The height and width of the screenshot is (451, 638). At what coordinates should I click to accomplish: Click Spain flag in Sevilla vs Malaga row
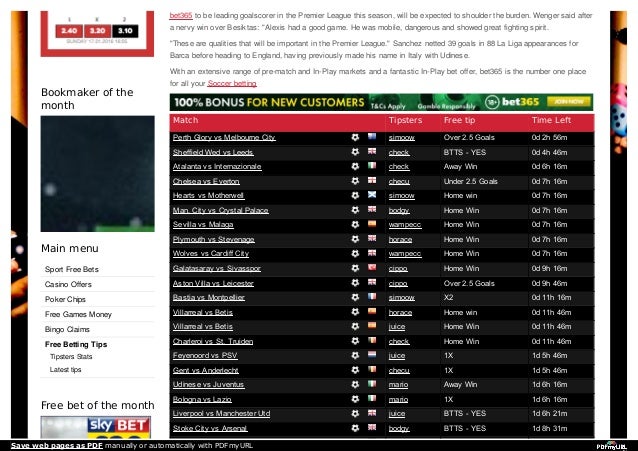372,224
